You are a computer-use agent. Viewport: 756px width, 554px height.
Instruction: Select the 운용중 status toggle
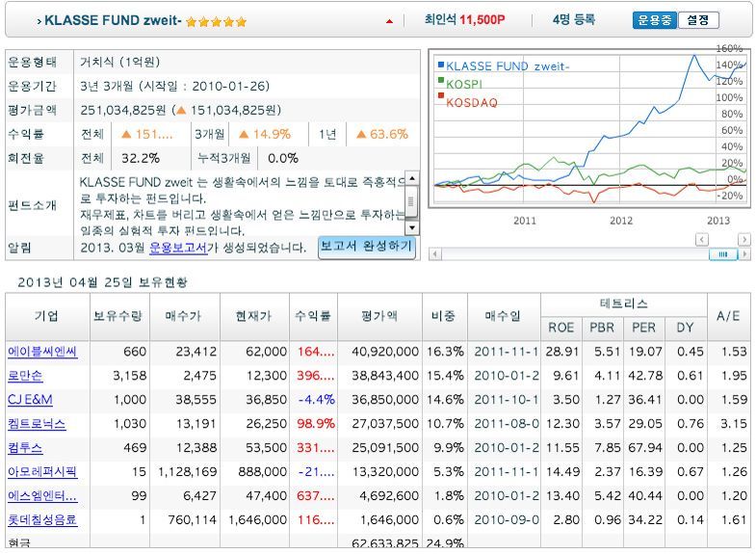(x=655, y=20)
